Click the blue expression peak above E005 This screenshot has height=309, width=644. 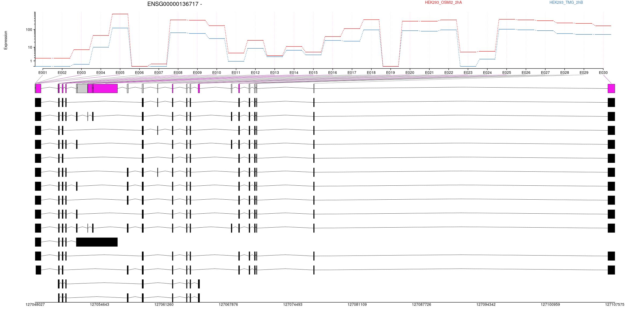pos(120,28)
